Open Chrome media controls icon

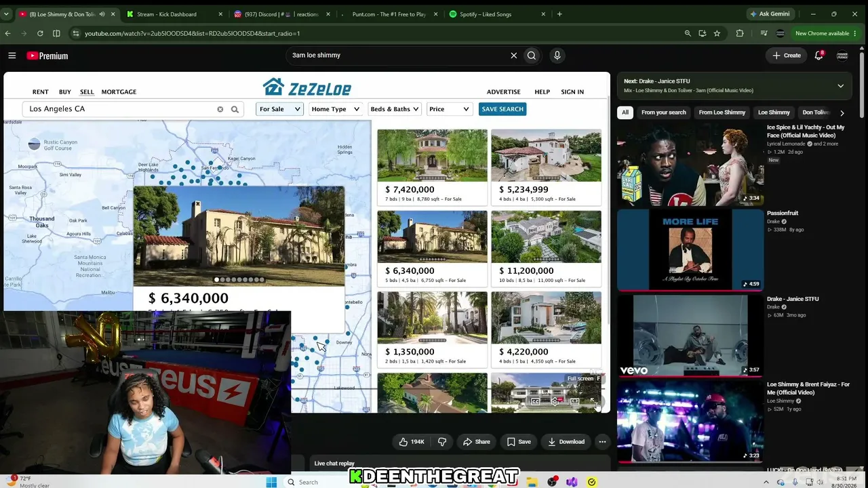pos(764,33)
